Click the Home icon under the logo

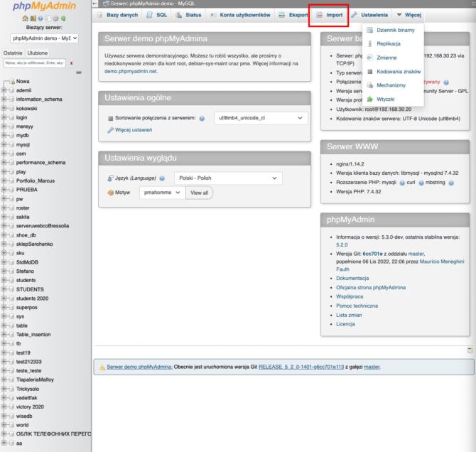pyautogui.click(x=25, y=18)
